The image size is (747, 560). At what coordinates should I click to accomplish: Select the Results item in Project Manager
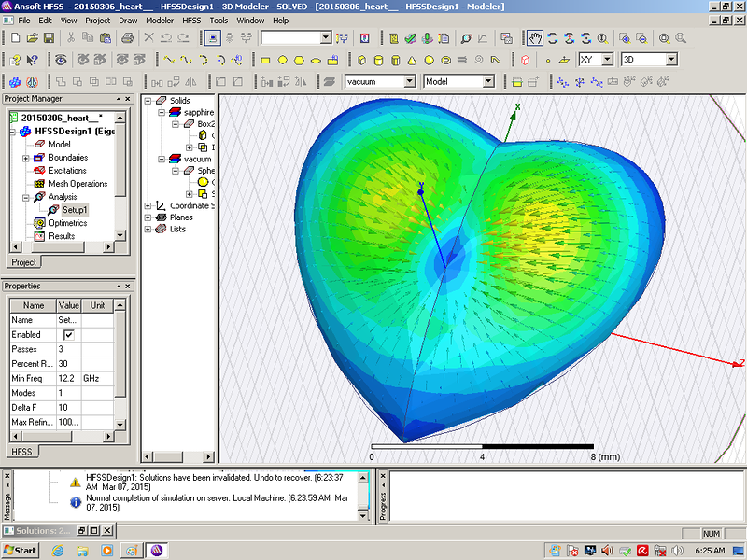coord(61,236)
